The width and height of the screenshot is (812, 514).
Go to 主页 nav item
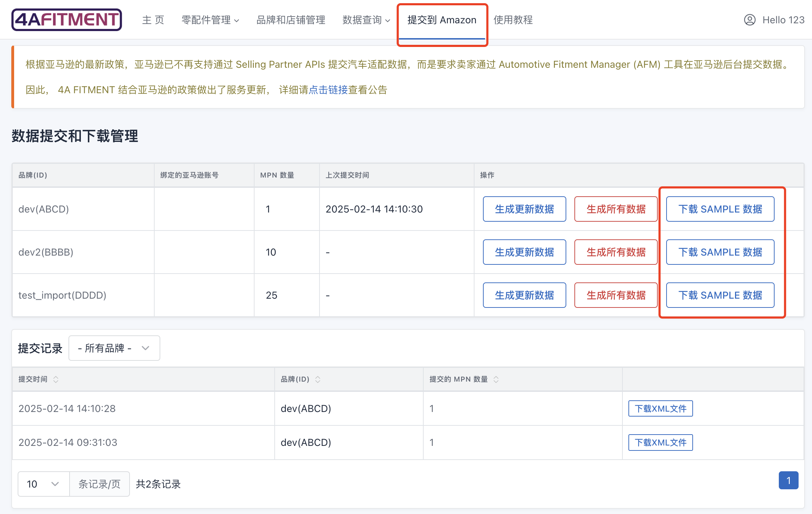pyautogui.click(x=153, y=20)
